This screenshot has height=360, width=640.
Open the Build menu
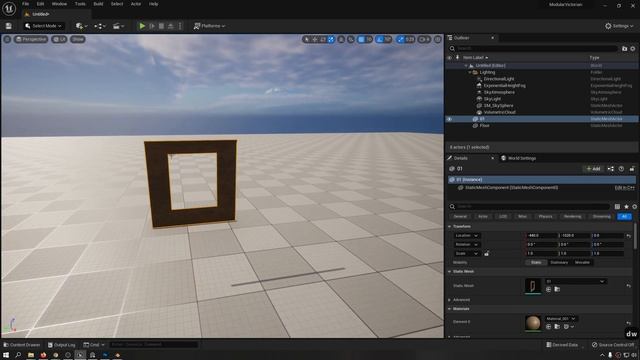click(98, 4)
